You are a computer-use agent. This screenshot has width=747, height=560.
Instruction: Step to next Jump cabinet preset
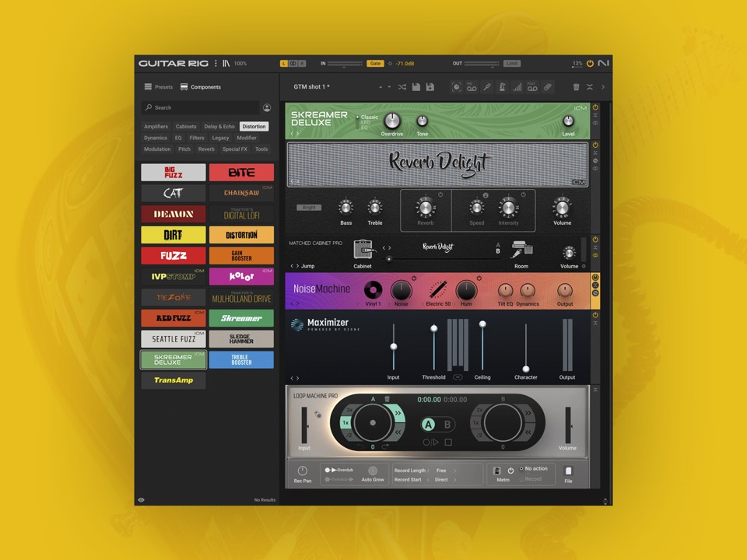pos(298,266)
